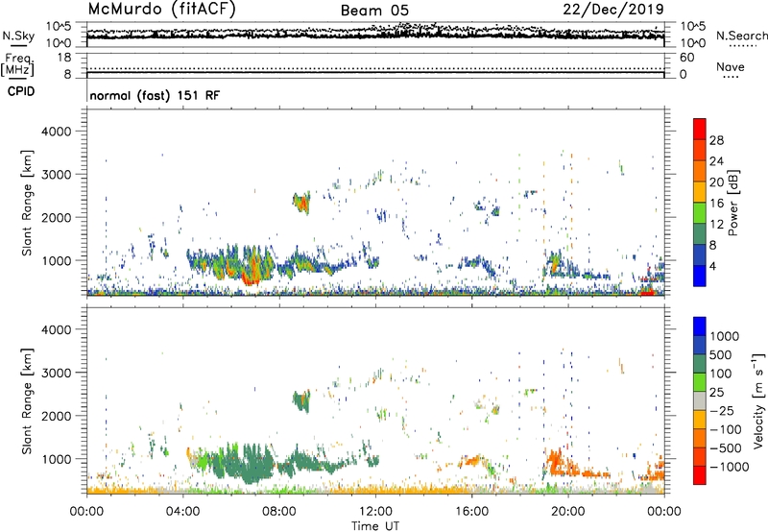Select the 'normal (fast) 151 RF' text
Image resolution: width=768 pixels, height=532 pixels.
pyautogui.click(x=155, y=95)
